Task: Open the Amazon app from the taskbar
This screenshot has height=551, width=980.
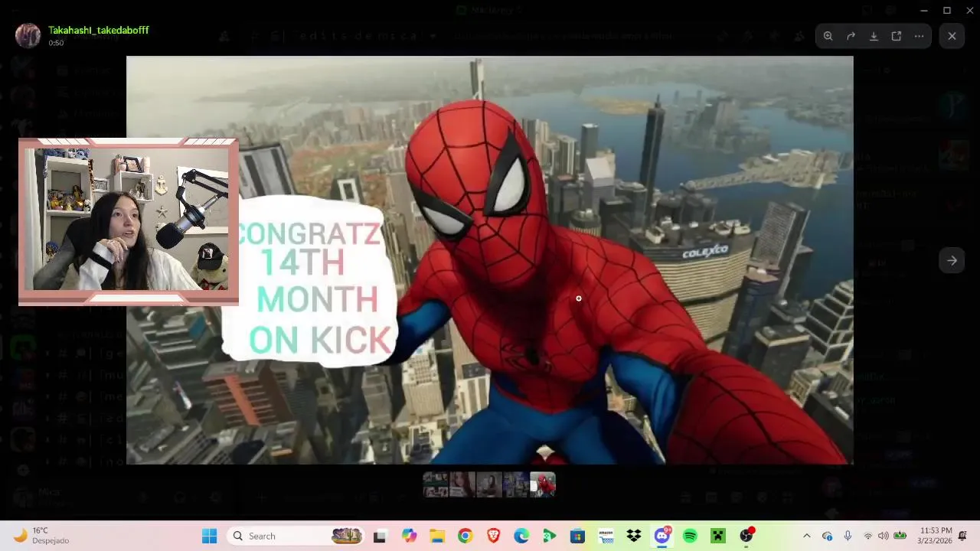Action: coord(606,536)
